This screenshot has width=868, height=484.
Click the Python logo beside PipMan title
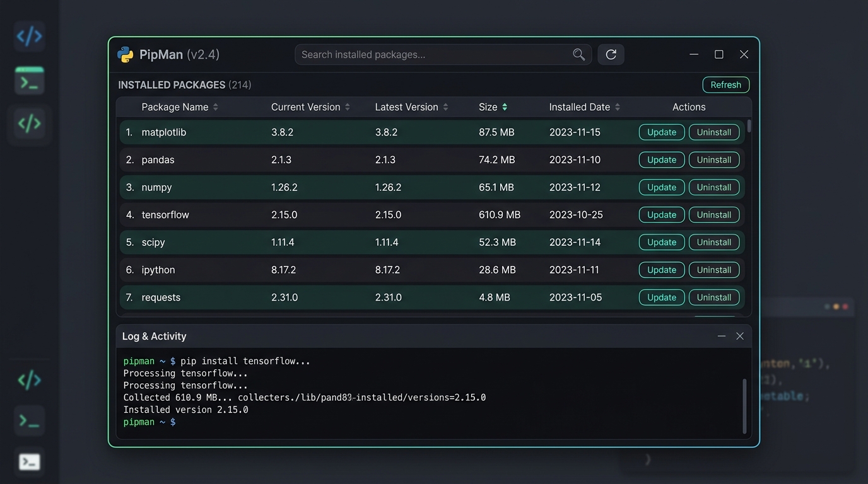126,55
